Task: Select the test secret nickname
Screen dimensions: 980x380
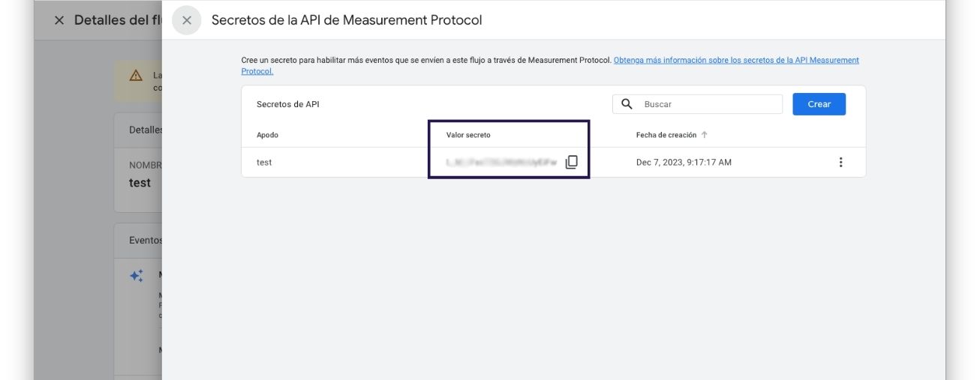Action: tap(264, 162)
